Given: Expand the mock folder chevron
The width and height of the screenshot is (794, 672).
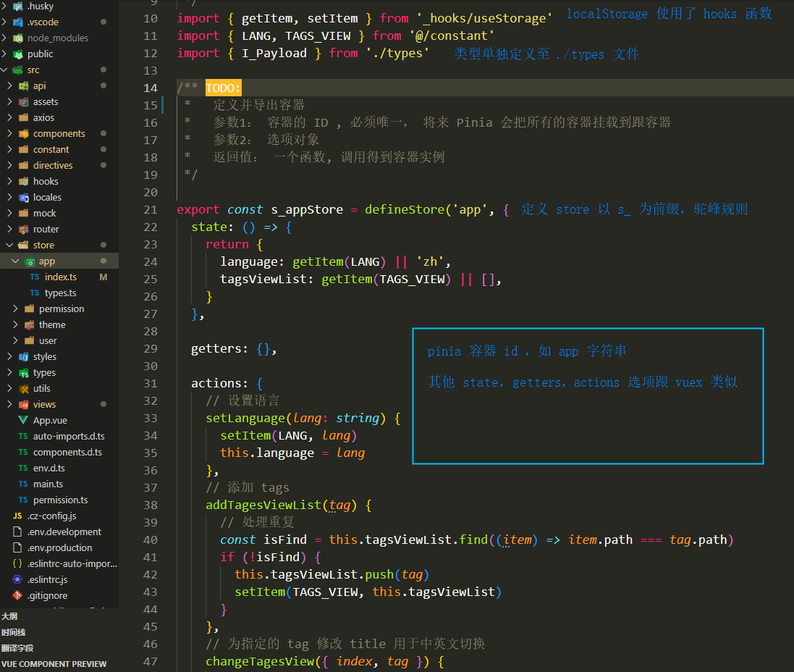Looking at the screenshot, I should pos(9,214).
